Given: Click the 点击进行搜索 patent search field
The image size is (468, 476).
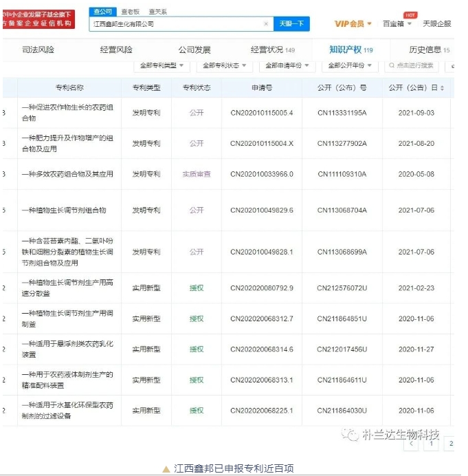Looking at the screenshot, I should 412,65.
